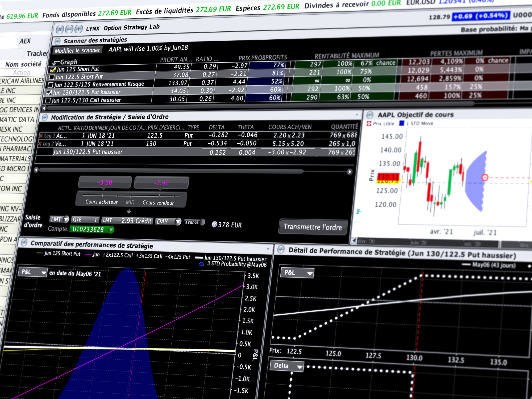532x399 pixels.
Task: Click the +0.69 (+0.54%) change badge
Action: [x=481, y=16]
